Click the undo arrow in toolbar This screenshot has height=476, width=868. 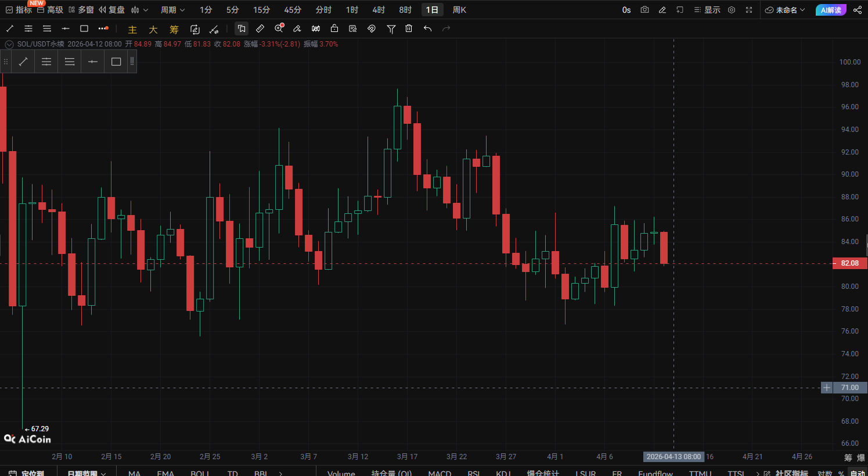427,28
